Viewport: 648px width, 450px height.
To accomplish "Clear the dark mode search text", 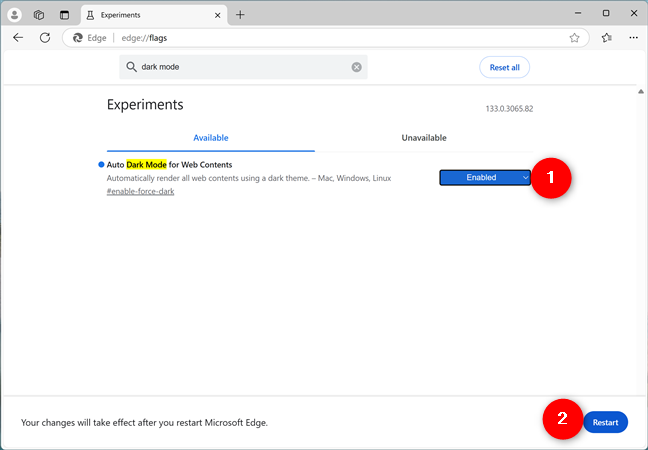I will tap(356, 67).
